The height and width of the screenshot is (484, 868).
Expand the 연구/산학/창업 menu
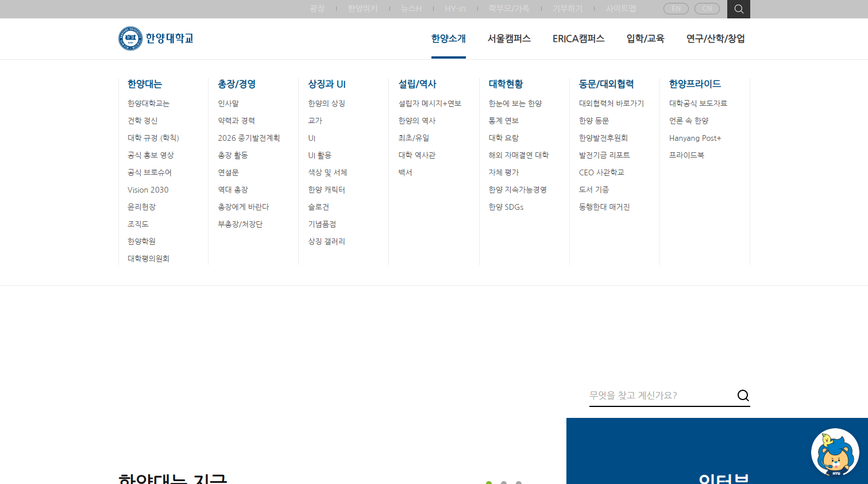715,39
